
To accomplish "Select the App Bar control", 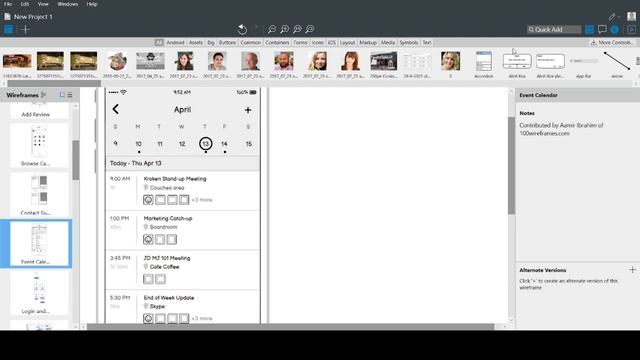I will [x=583, y=64].
